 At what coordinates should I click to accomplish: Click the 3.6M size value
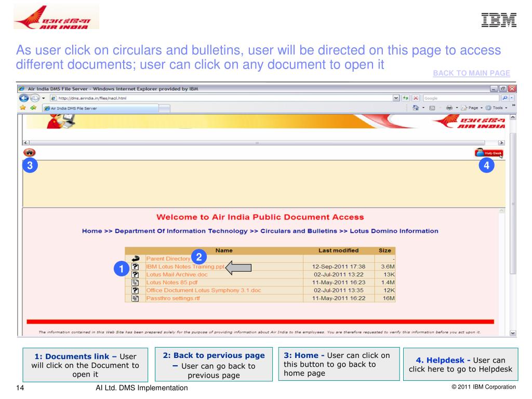point(388,267)
